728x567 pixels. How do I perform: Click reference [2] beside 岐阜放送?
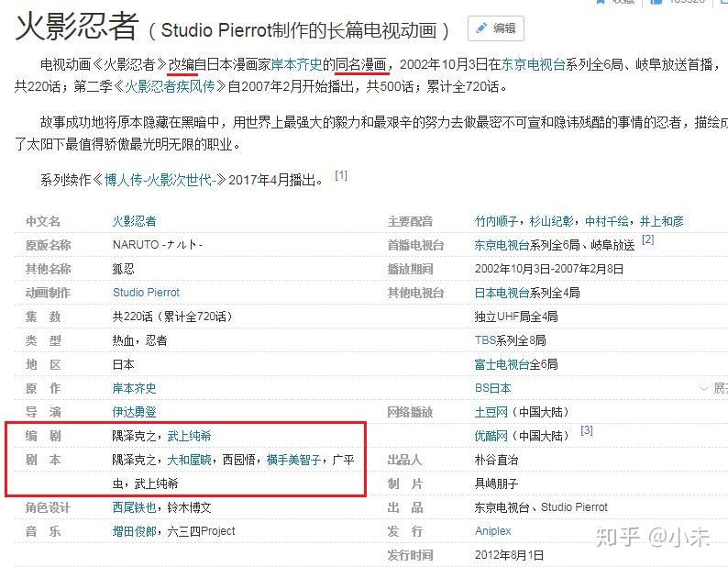pyautogui.click(x=647, y=239)
